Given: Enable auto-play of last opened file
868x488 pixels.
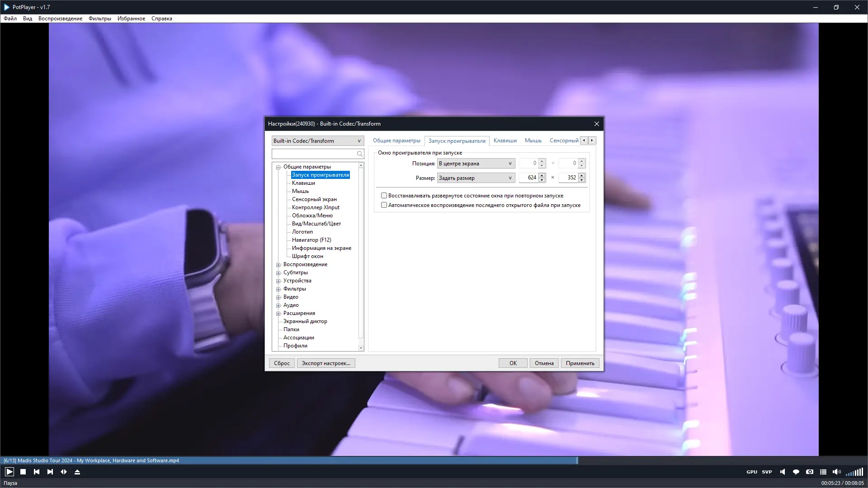Looking at the screenshot, I should click(x=384, y=205).
